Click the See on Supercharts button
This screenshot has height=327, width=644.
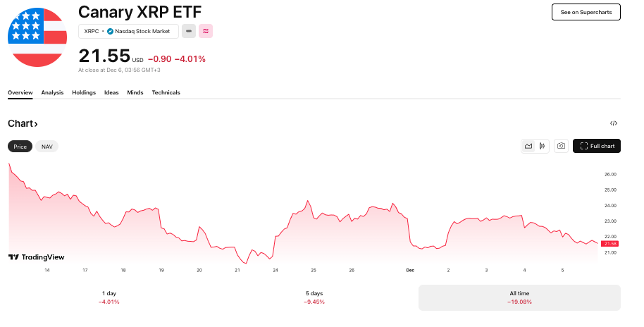pos(586,12)
